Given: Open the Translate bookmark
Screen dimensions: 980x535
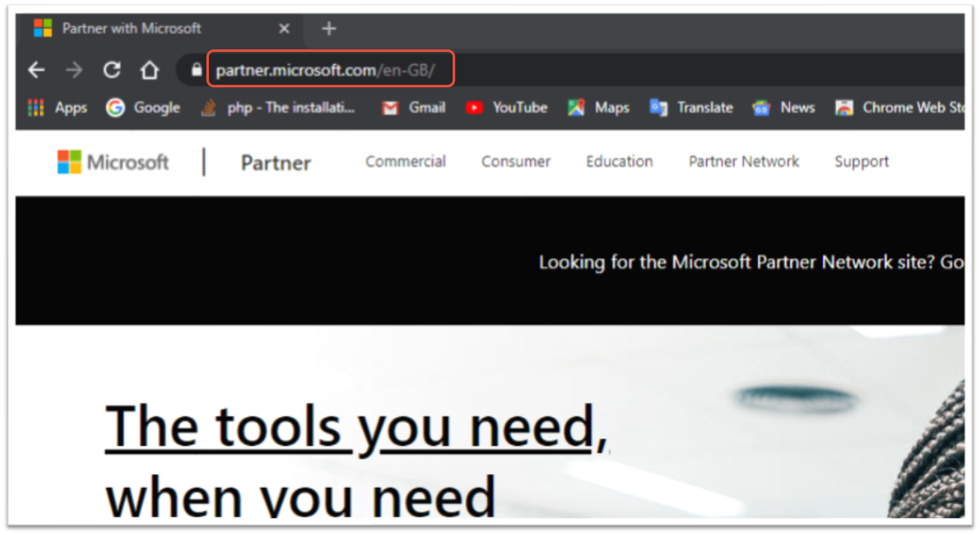Looking at the screenshot, I should coord(691,108).
